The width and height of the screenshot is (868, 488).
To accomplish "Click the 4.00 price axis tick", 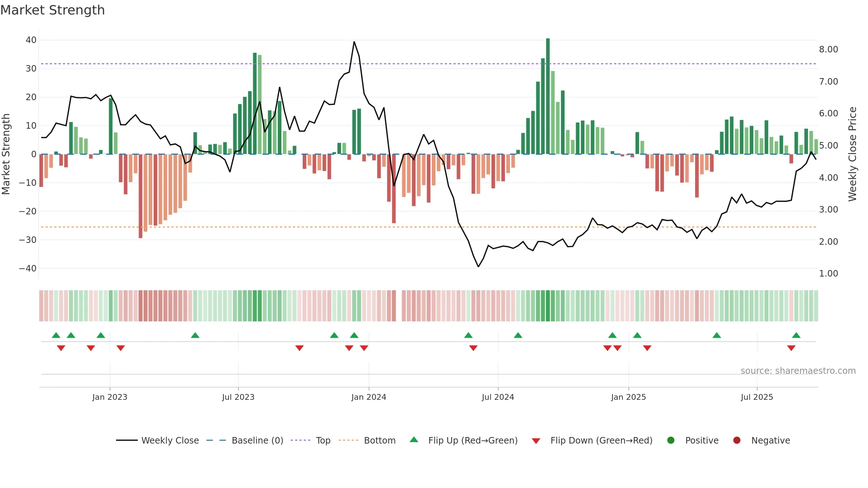I will pos(829,177).
